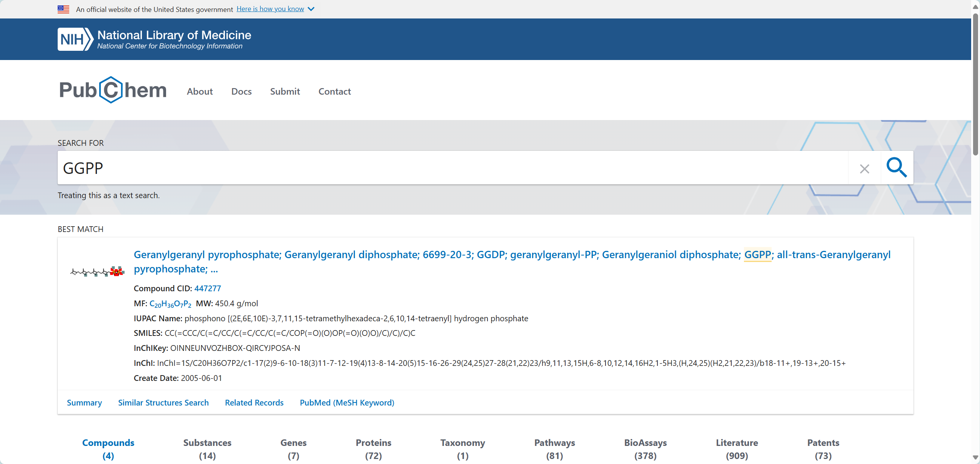Click the PubChem logo
The image size is (980, 464).
[x=113, y=90]
